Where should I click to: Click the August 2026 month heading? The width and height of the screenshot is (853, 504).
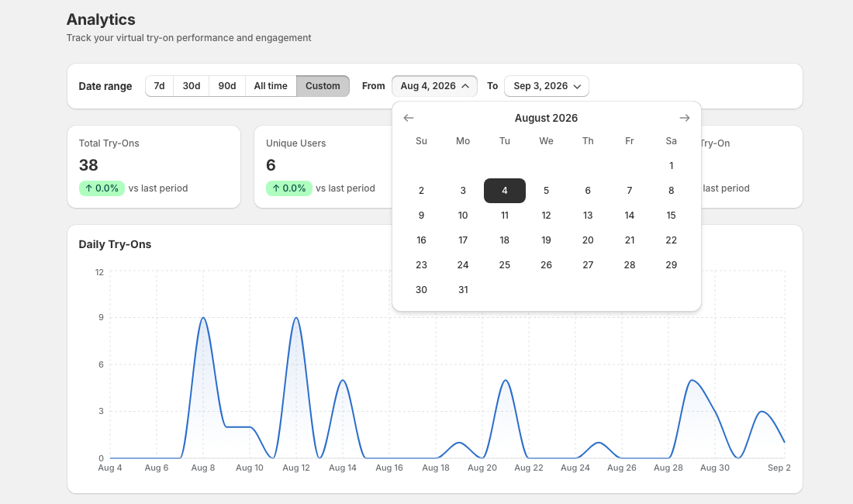pyautogui.click(x=546, y=118)
